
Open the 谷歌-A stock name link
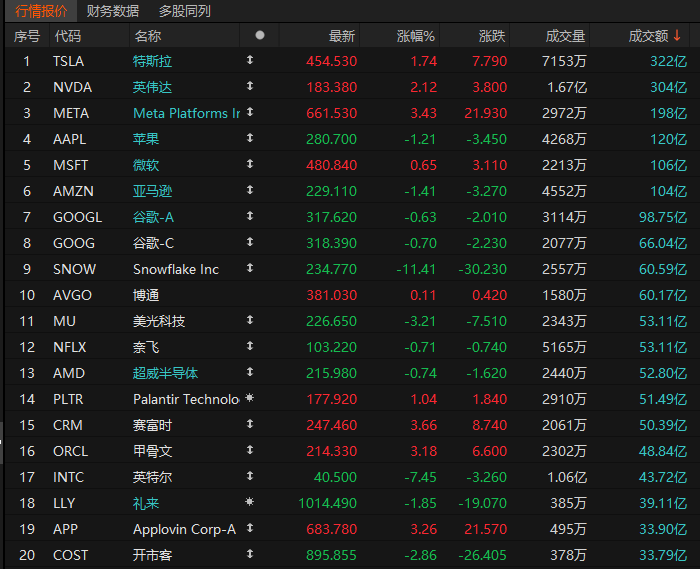pos(153,217)
